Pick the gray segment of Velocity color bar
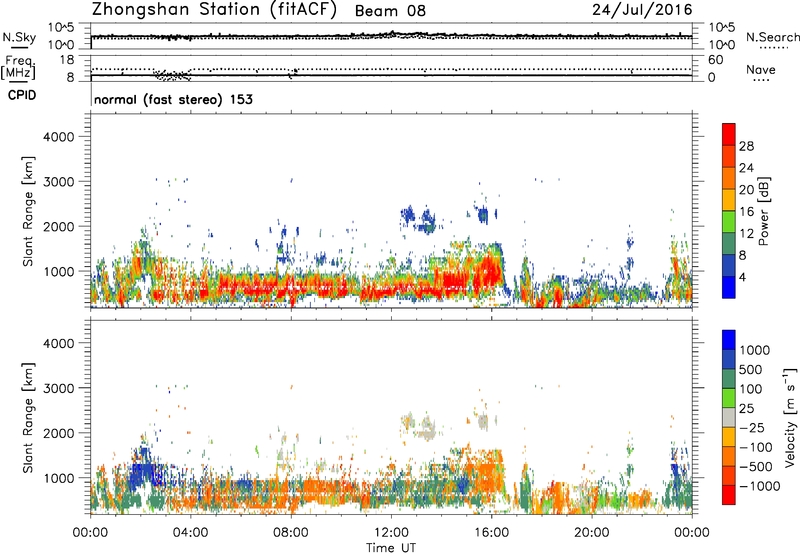800x554 pixels. click(729, 417)
